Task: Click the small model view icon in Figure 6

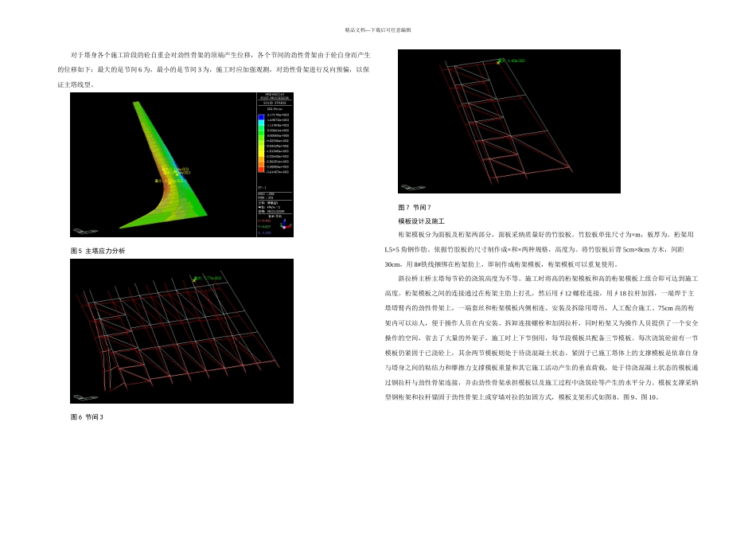Action: tap(85, 397)
